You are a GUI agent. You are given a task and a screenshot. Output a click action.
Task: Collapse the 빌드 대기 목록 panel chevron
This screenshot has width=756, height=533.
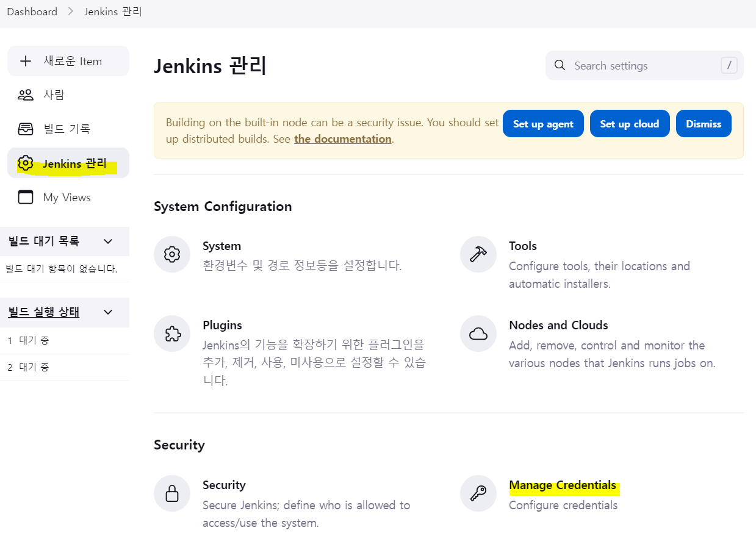(108, 241)
